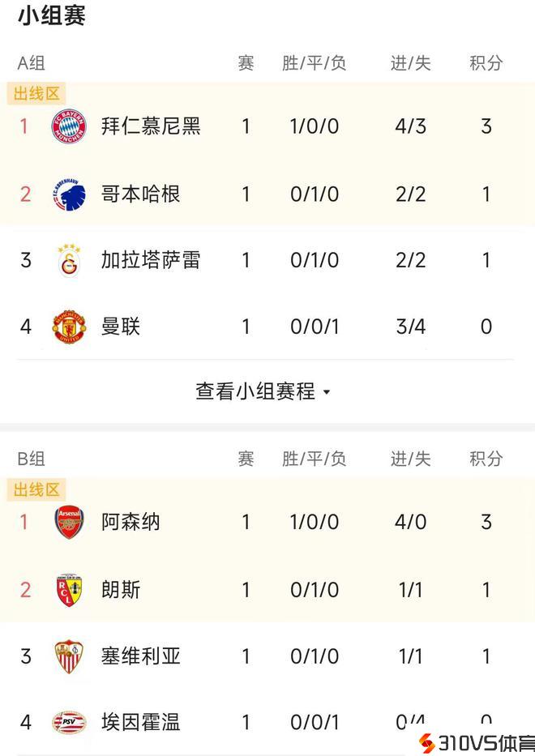The image size is (535, 756).
Task: Click the Manchester United crest
Action: point(69,327)
